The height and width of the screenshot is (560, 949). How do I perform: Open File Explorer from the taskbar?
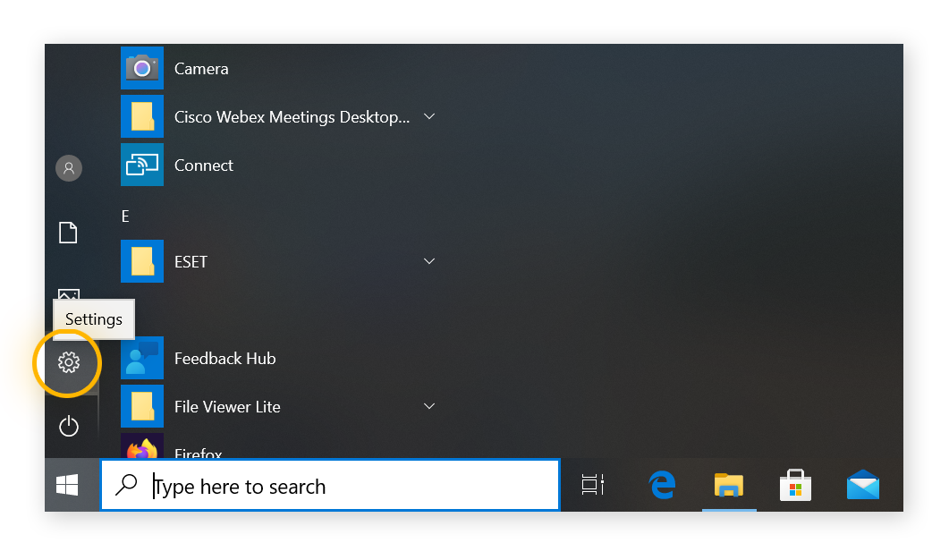pos(729,486)
